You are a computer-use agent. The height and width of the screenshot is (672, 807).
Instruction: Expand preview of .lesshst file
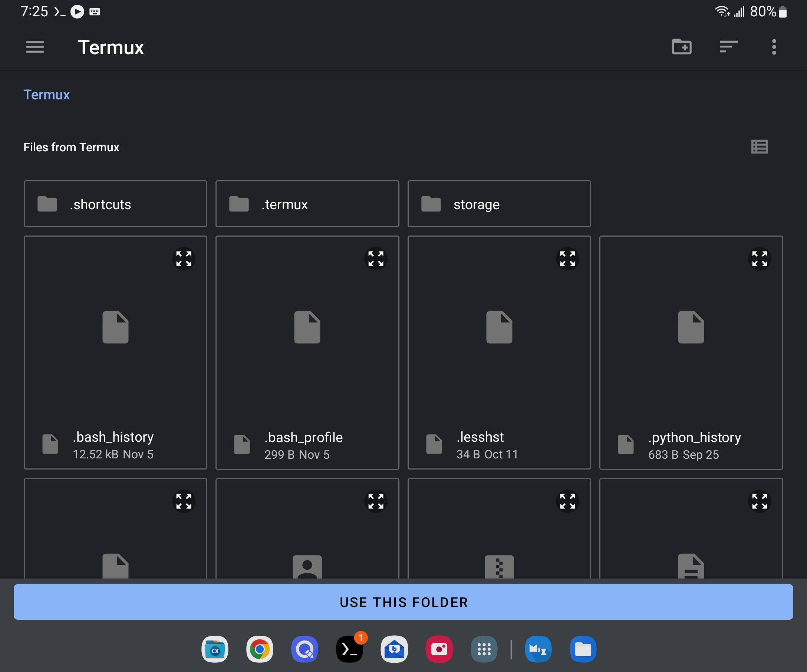(567, 258)
